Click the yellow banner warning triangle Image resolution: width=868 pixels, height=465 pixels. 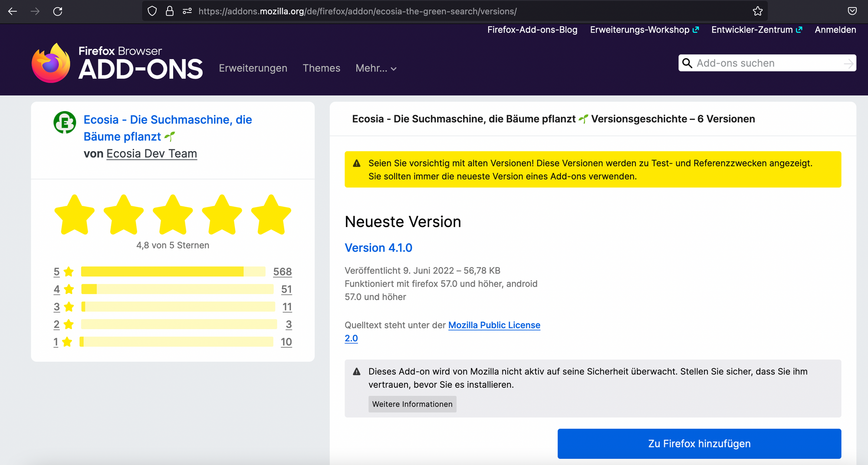tap(357, 163)
